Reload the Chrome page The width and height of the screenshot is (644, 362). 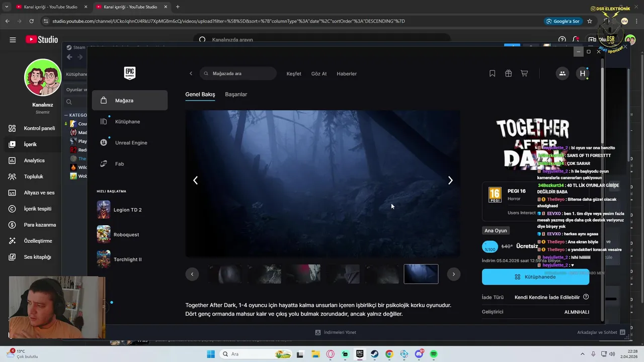[x=32, y=21]
